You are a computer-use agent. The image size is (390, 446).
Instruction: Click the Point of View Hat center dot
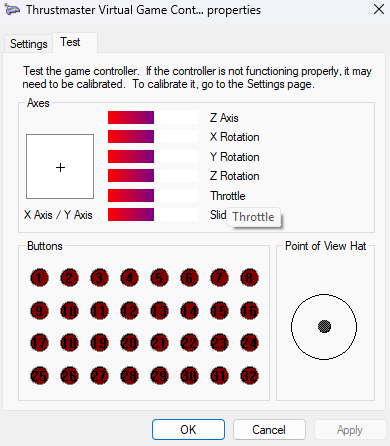point(324,326)
